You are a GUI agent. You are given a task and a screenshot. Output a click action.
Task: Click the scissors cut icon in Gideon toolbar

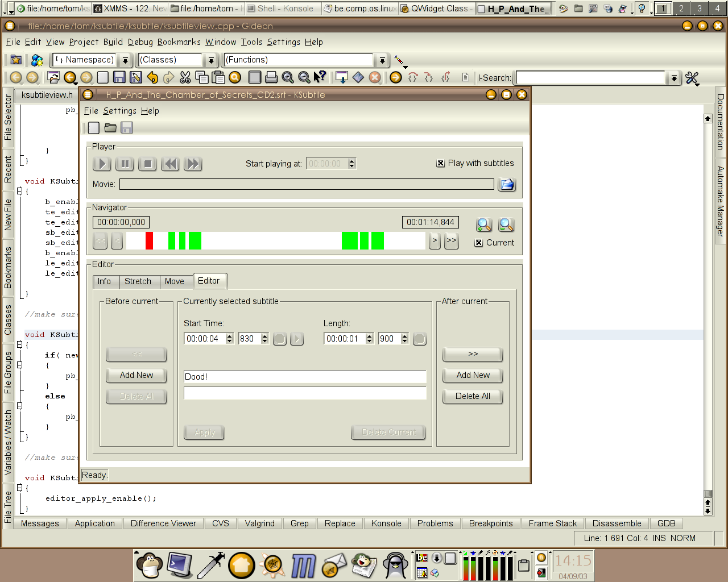(185, 77)
